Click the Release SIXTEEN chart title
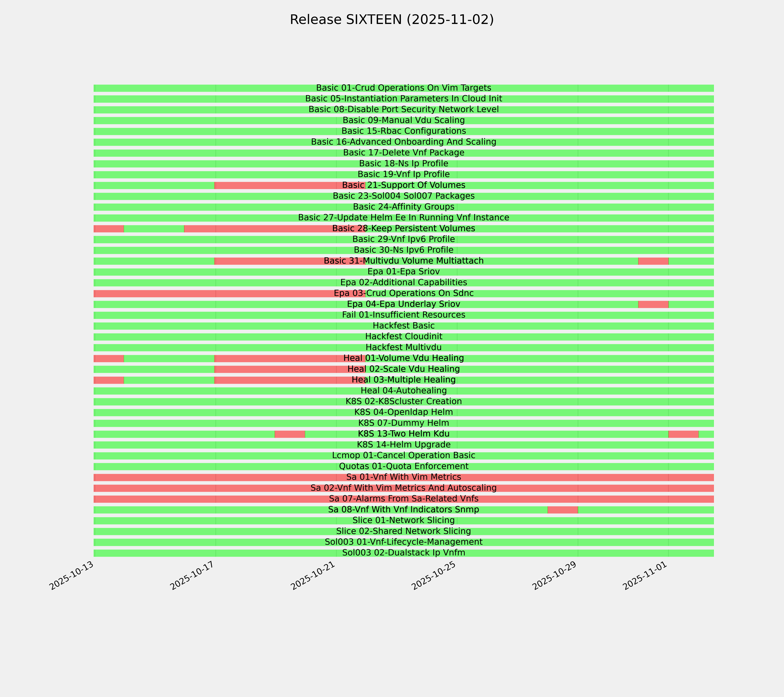784x697 pixels. click(392, 20)
